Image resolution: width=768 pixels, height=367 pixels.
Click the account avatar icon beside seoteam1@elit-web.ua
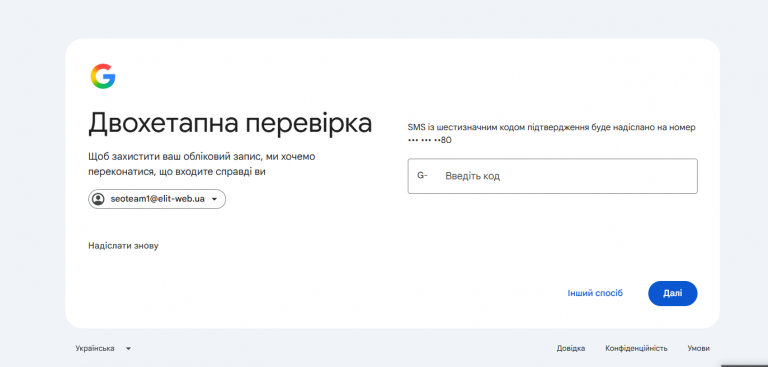98,199
